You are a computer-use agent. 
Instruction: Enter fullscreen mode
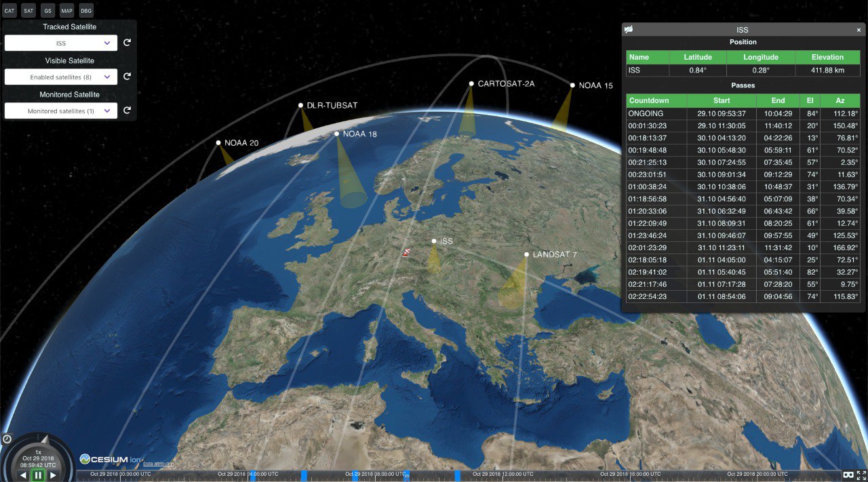[x=861, y=475]
